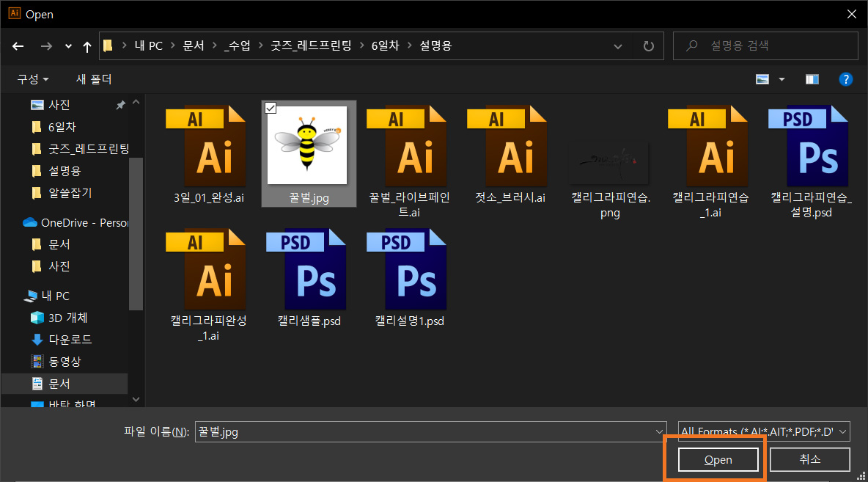Open 문서 folder under OneDrive
868x482 pixels.
[59, 244]
